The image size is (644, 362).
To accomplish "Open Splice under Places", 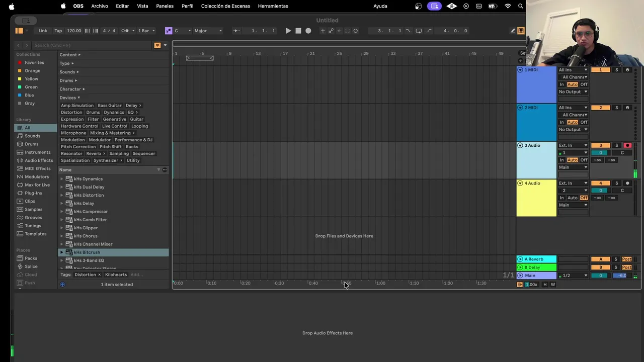I will [31, 266].
